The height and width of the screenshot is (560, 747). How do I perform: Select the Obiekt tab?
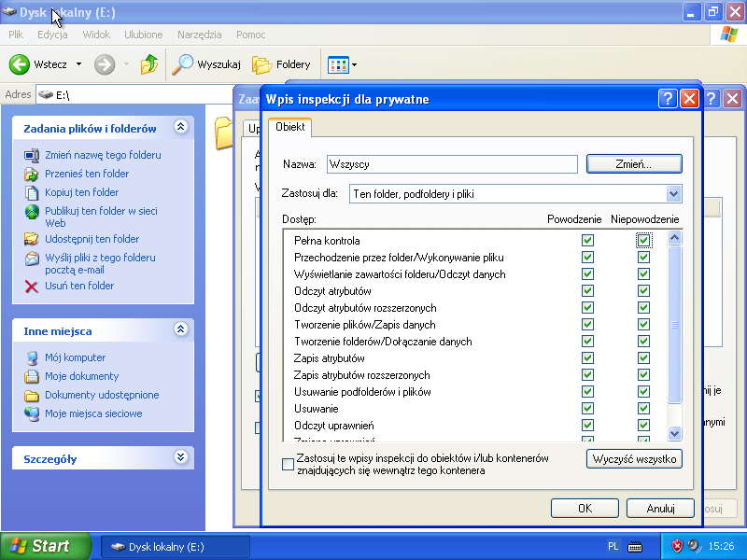click(x=289, y=127)
